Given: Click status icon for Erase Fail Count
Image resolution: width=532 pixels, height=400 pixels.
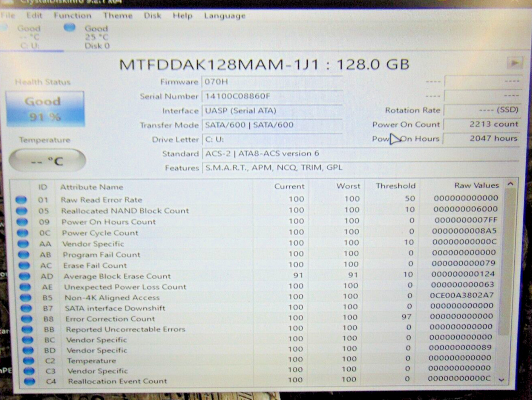Looking at the screenshot, I should 24,265.
